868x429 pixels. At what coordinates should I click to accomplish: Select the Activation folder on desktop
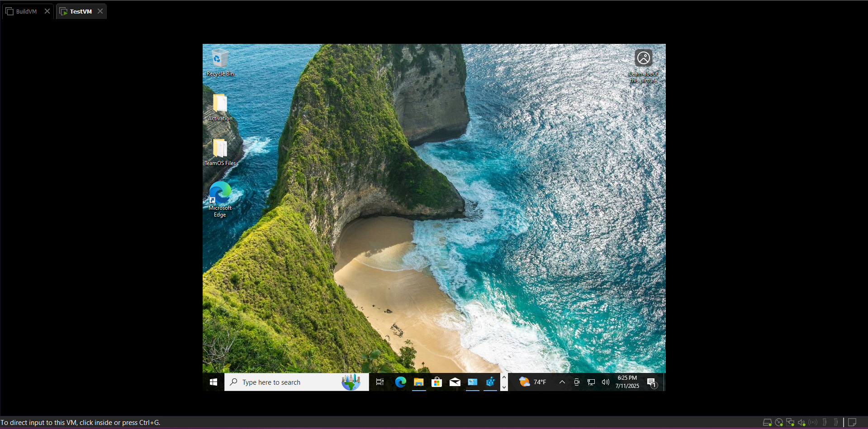tap(220, 108)
